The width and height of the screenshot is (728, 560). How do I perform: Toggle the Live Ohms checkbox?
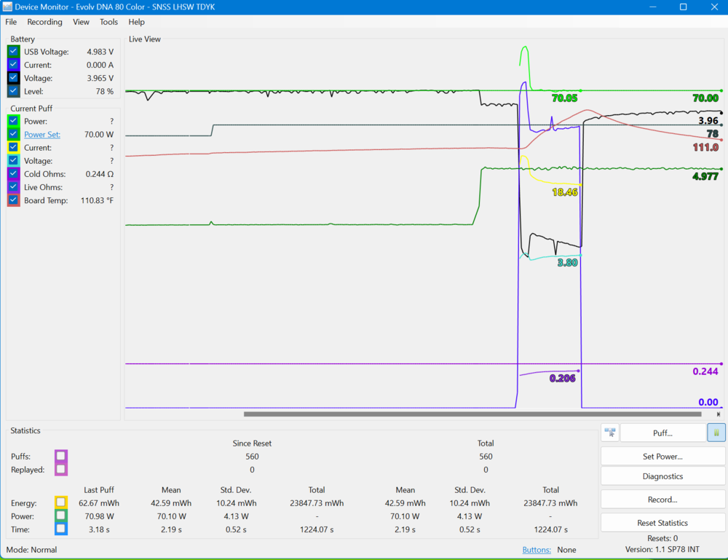coord(13,187)
